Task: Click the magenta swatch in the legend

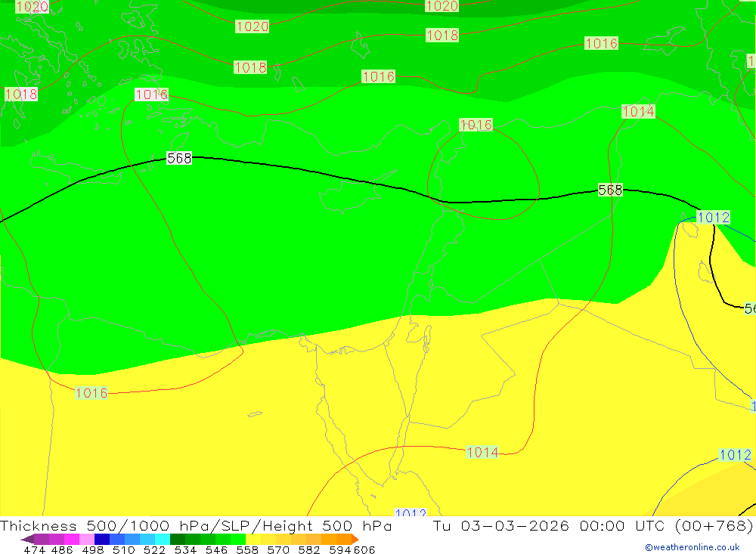Action: 72,539
